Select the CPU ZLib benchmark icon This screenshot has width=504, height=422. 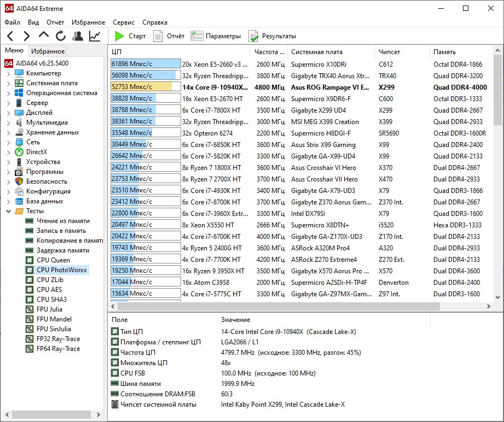pos(29,280)
